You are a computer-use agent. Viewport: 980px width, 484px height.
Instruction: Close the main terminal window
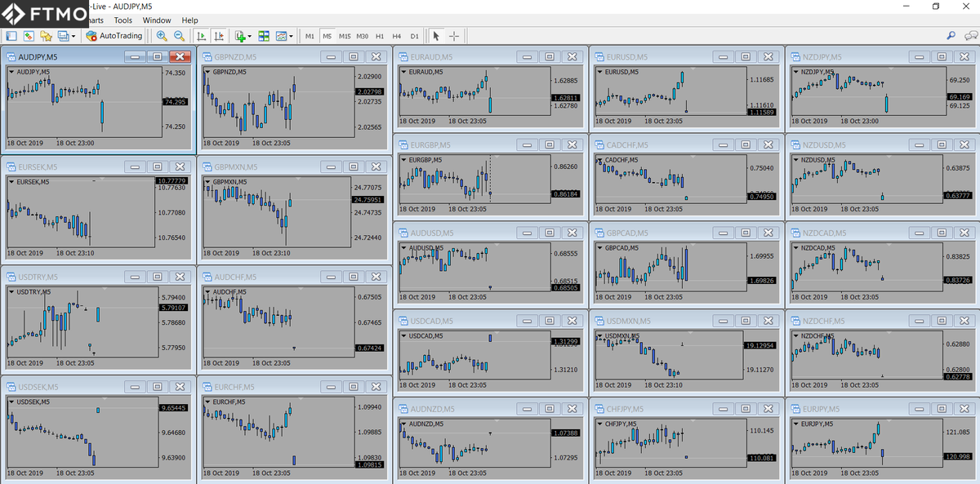(967, 7)
